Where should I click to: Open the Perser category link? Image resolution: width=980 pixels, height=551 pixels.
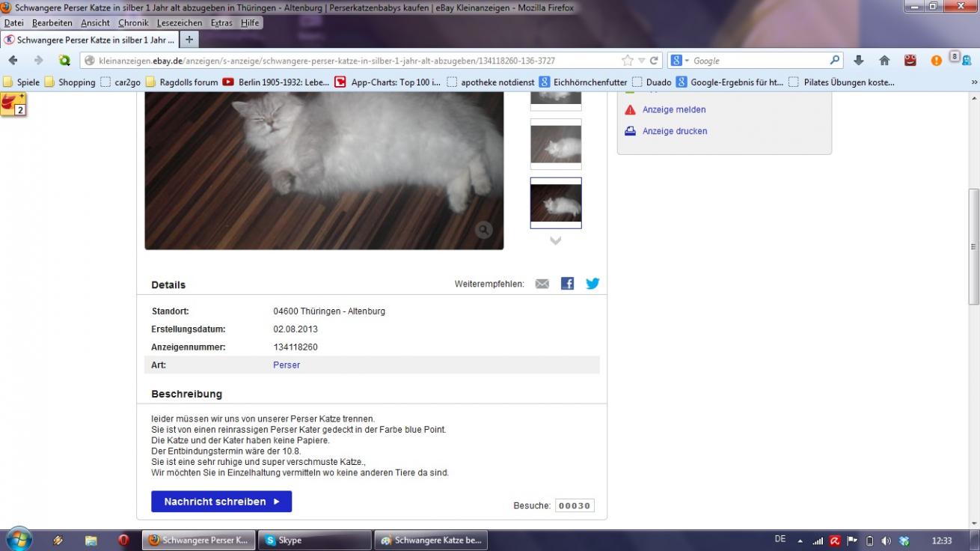point(287,365)
